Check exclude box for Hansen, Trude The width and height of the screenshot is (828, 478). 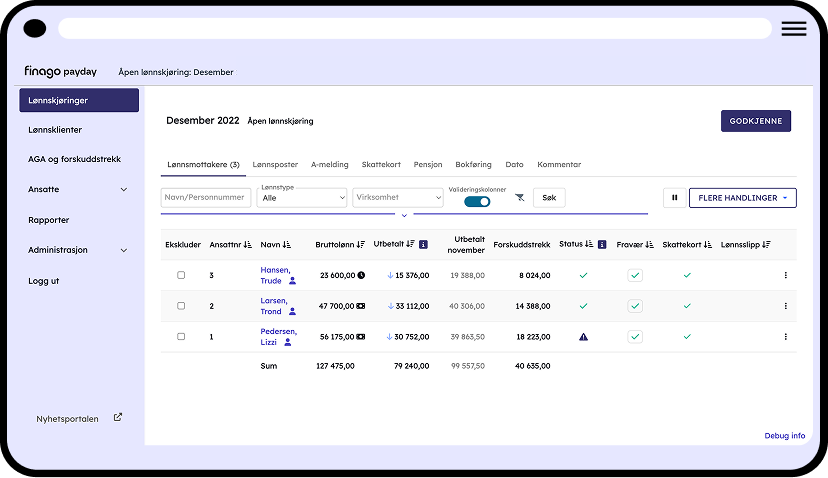click(x=181, y=275)
